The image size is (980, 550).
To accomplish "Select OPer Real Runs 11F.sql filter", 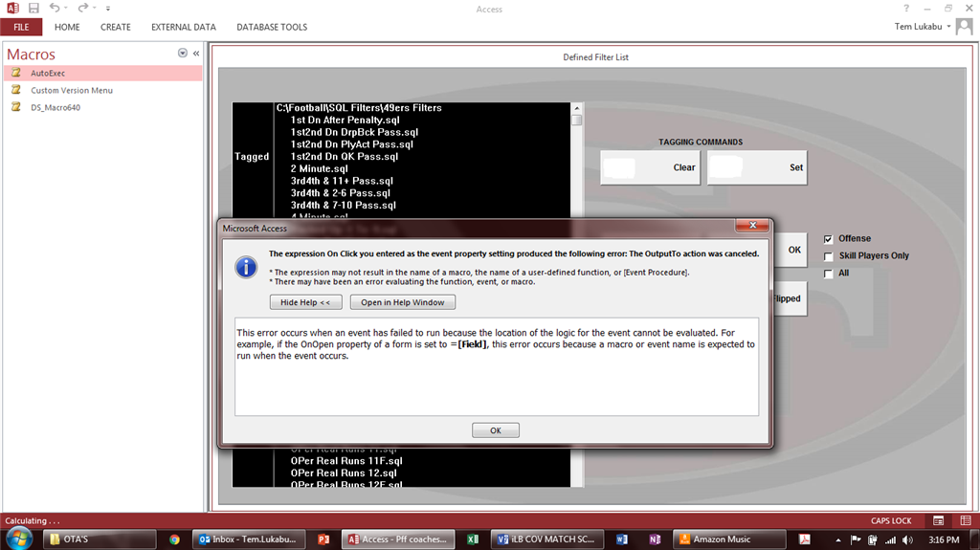I will pyautogui.click(x=346, y=461).
